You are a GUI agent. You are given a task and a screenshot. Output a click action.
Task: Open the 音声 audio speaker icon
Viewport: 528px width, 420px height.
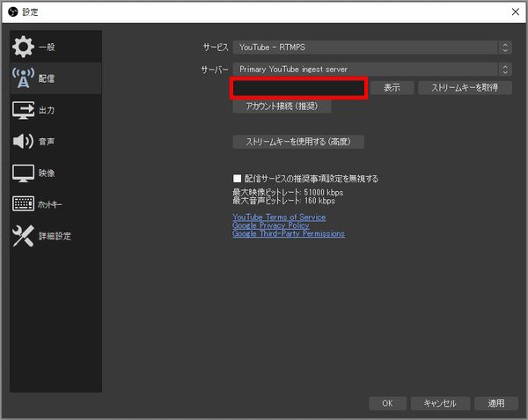23,141
